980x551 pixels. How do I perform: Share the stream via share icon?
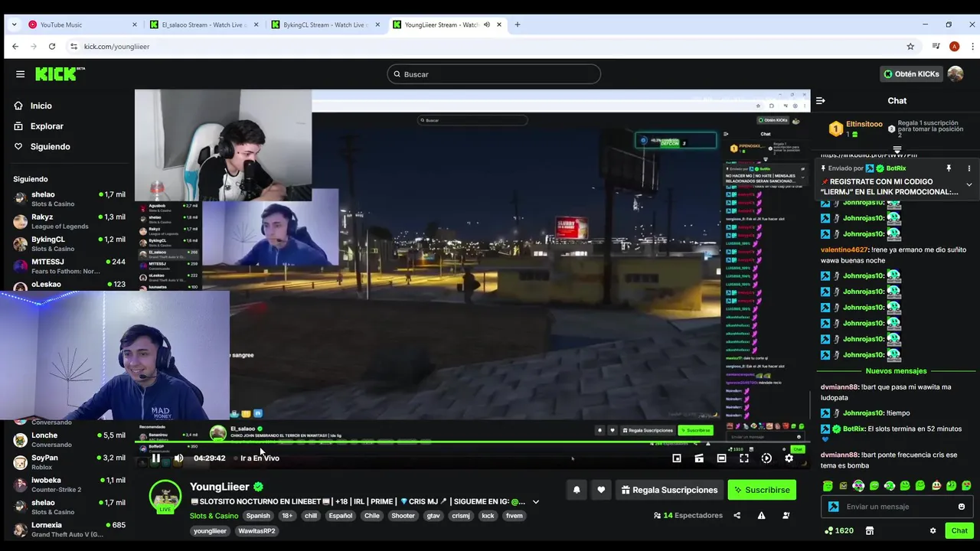[x=737, y=516]
